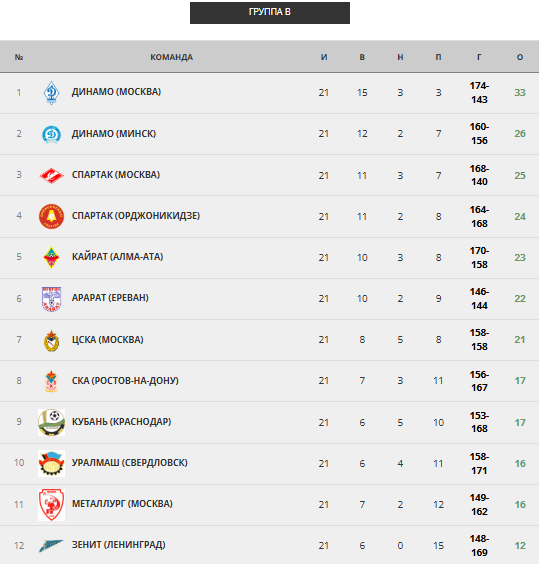The image size is (544, 564).
Task: Open the СПАРТАК (ОРДЖОНИКИДЗЕ) team name
Action: [136, 215]
